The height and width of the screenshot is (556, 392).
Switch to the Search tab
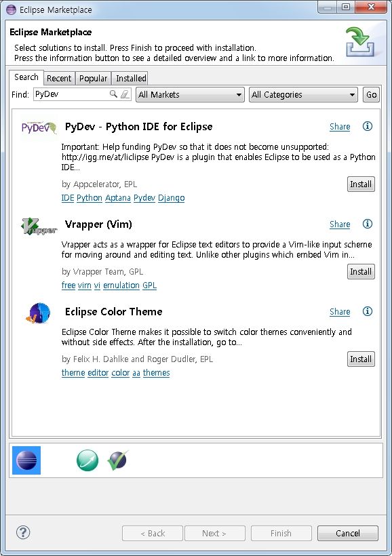(26, 77)
